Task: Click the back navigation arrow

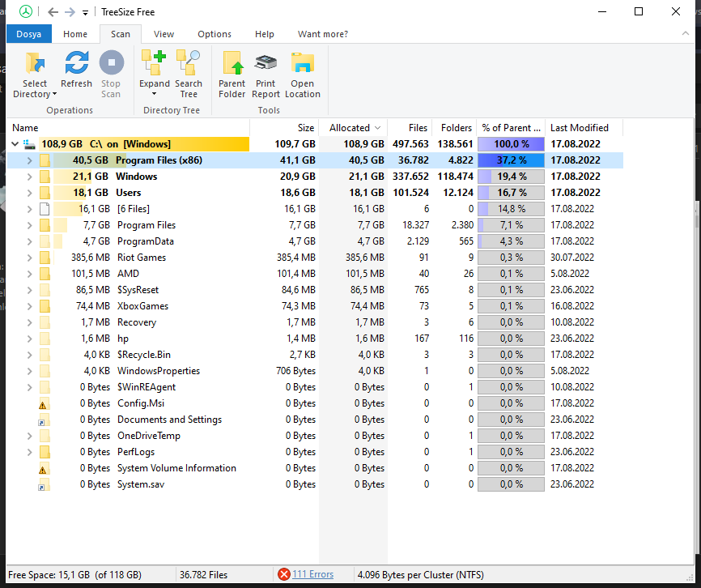Action: [53, 12]
